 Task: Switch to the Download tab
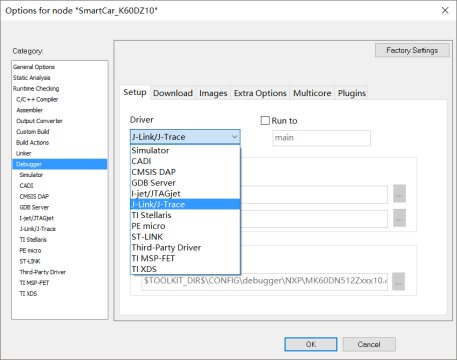coord(173,93)
